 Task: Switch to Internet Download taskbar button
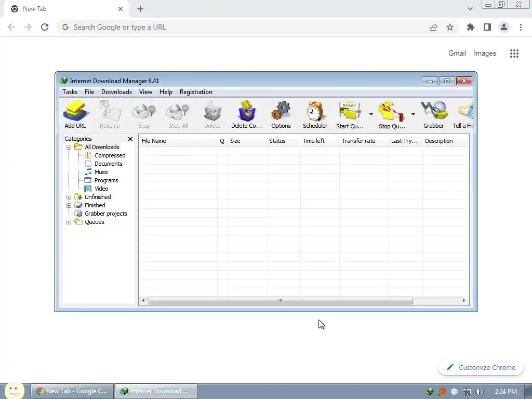[156, 391]
